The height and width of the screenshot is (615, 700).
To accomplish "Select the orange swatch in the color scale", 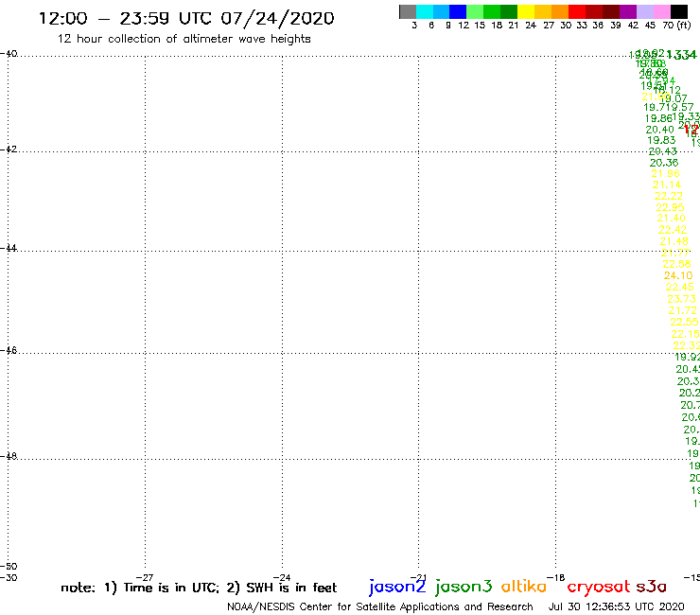I will (560, 11).
